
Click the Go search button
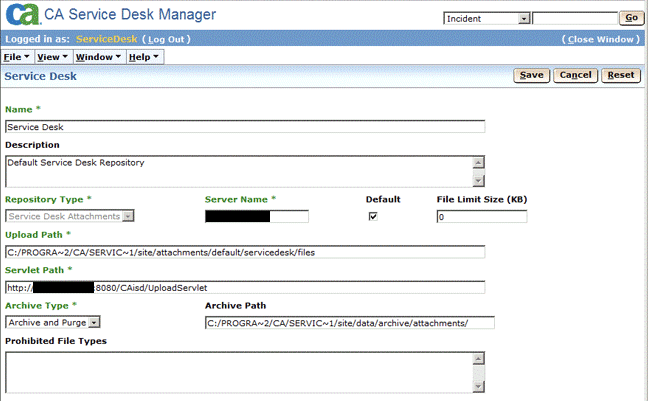tap(631, 18)
